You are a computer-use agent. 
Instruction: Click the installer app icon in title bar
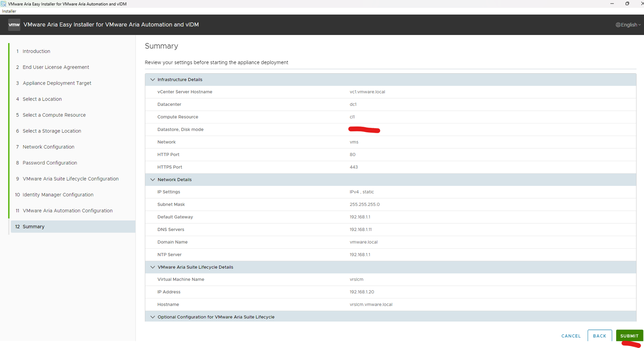point(4,4)
